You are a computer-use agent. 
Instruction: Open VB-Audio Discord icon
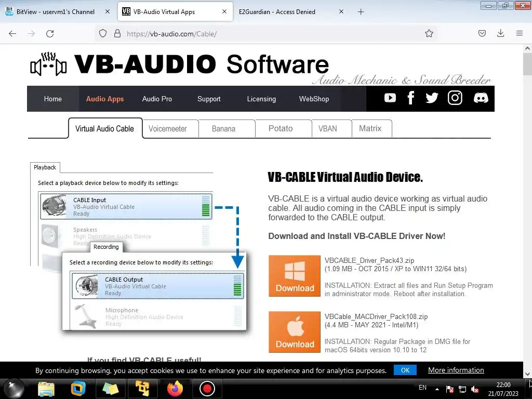tap(481, 98)
